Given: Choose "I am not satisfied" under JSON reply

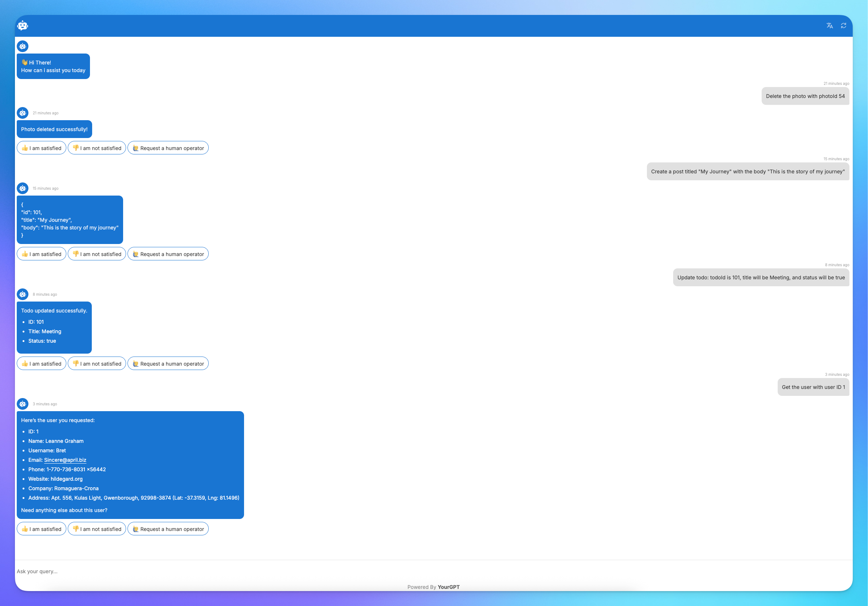Looking at the screenshot, I should [97, 254].
